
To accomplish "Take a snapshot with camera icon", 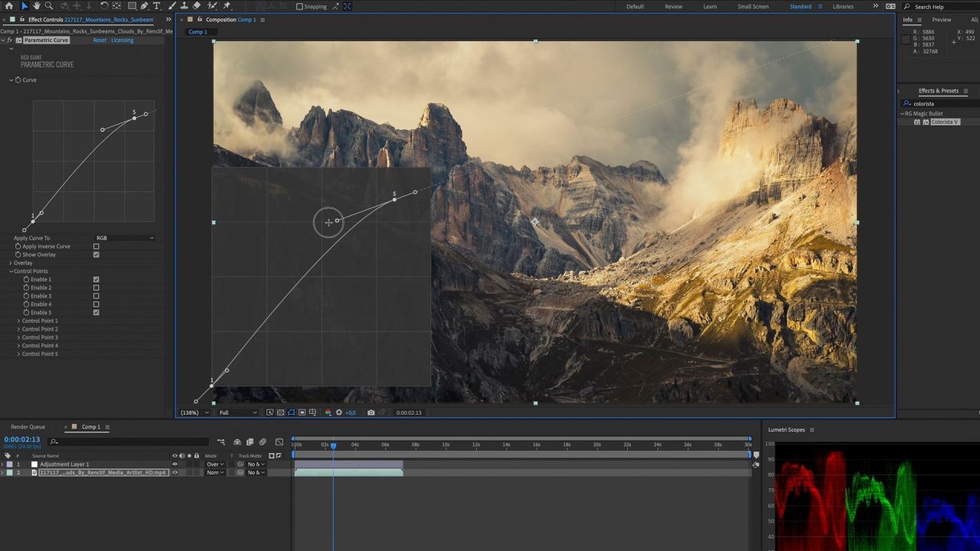I will click(371, 412).
